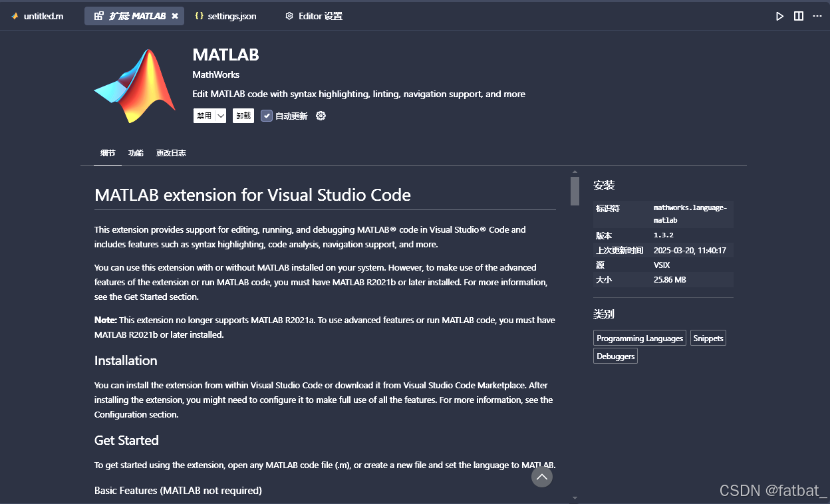Image resolution: width=830 pixels, height=504 pixels.
Task: Select the Programming Languages category
Action: tap(639, 338)
